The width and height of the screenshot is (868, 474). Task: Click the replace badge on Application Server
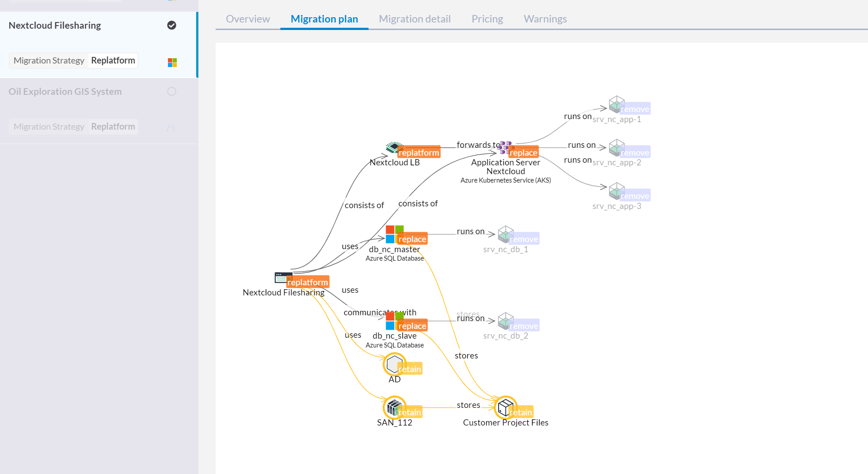pos(523,152)
